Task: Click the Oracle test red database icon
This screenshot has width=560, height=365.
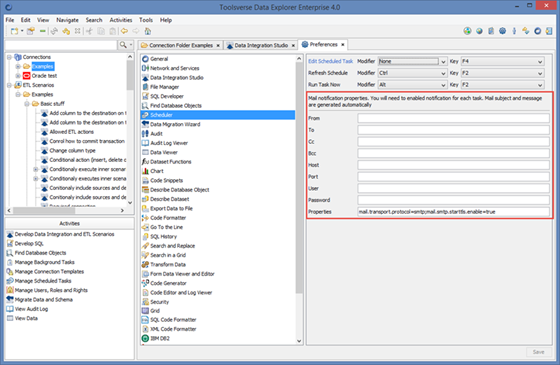Action: [x=26, y=76]
